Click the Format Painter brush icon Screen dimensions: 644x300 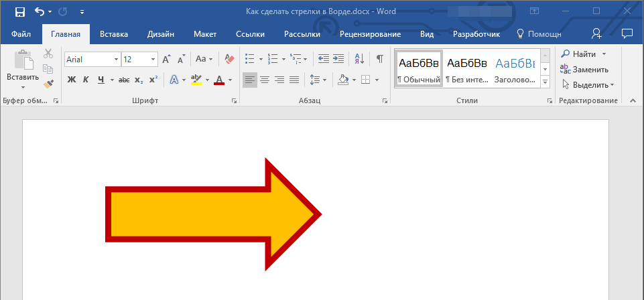[x=48, y=84]
